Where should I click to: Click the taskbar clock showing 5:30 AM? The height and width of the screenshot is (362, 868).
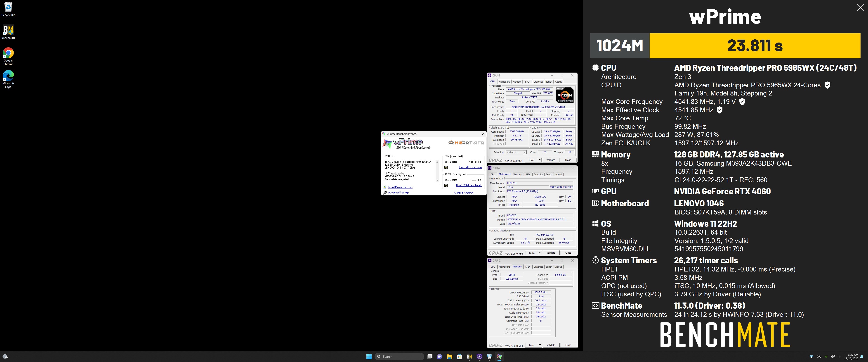pos(851,357)
